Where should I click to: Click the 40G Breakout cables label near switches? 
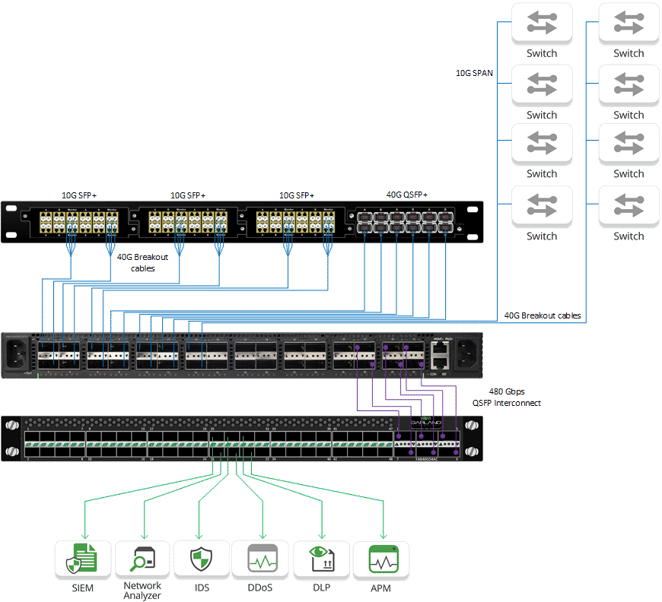coord(543,315)
